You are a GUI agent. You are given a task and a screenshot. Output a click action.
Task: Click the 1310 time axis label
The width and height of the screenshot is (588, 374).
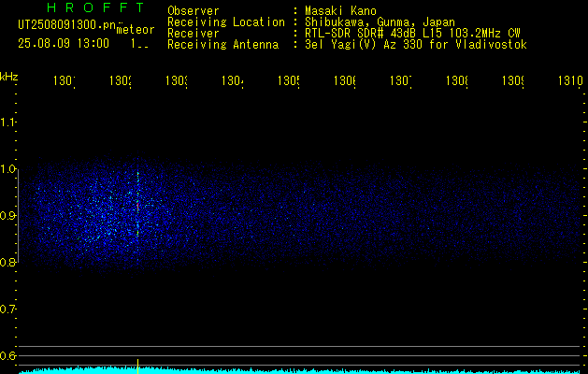[570, 80]
